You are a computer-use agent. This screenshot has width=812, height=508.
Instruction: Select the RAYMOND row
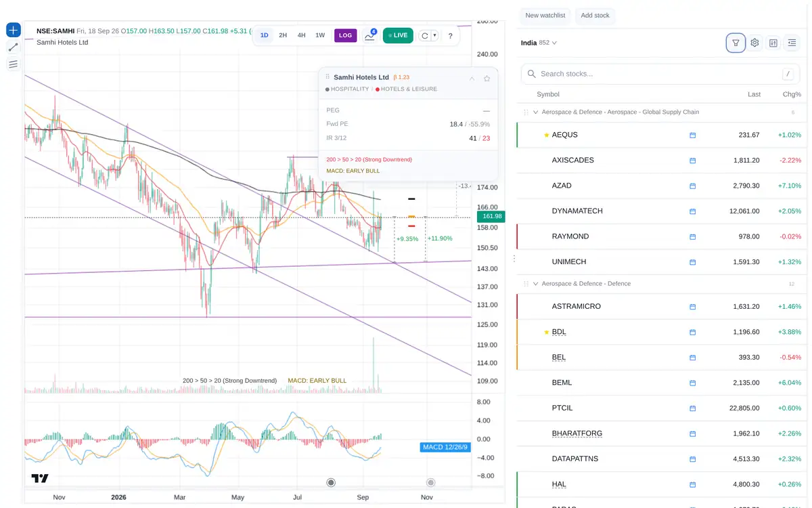[x=662, y=236]
